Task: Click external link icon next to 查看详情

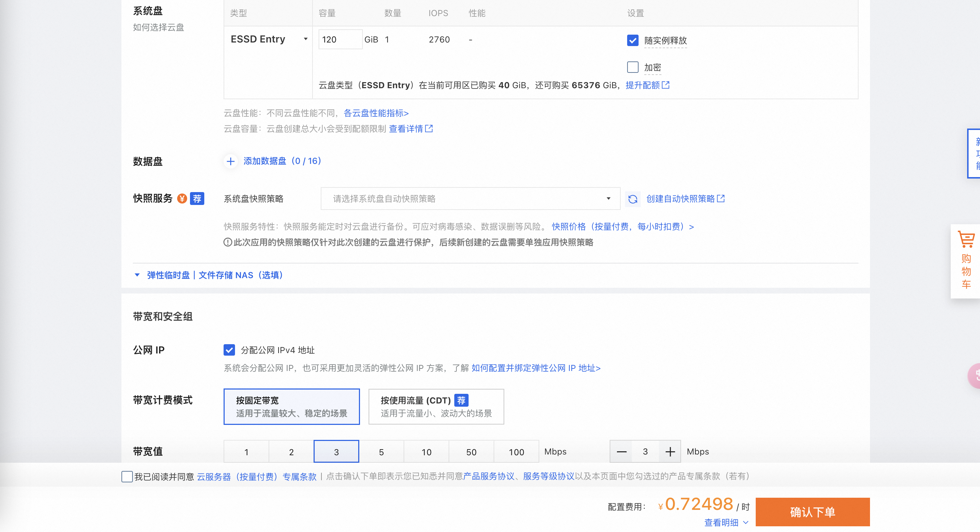Action: (x=429, y=129)
